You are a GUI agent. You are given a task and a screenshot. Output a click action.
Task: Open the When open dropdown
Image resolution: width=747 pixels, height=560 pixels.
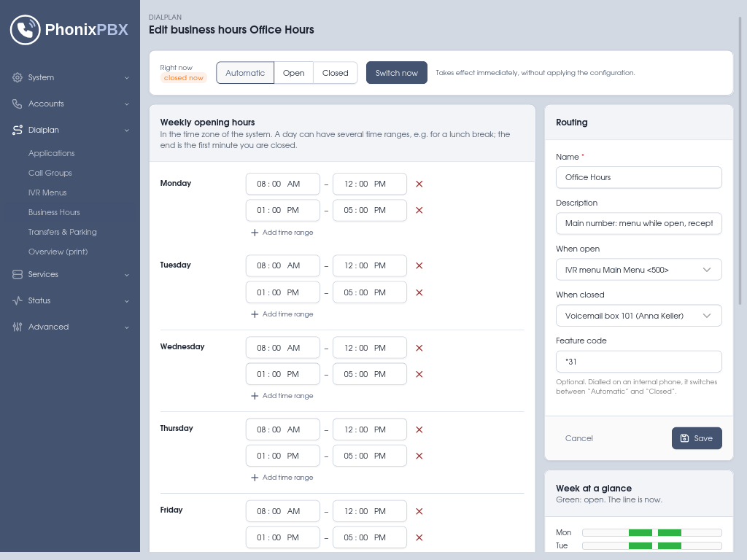[x=639, y=270]
